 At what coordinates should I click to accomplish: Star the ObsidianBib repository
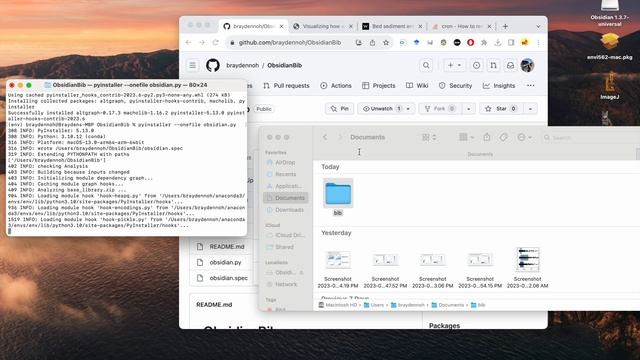(x=501, y=109)
